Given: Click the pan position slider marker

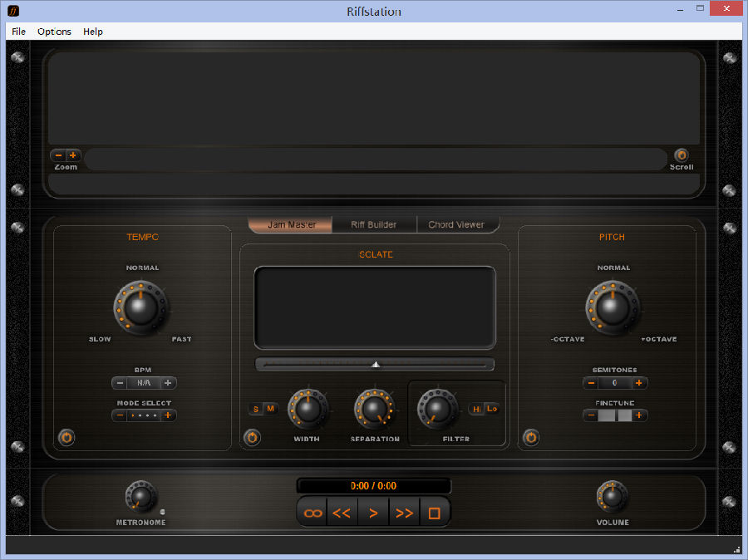Looking at the screenshot, I should [x=376, y=365].
